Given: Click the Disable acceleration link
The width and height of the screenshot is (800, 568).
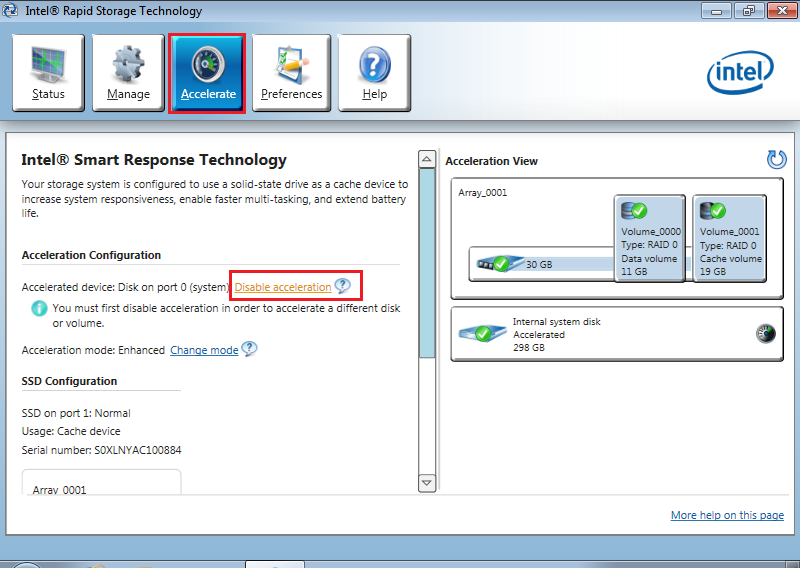Looking at the screenshot, I should [x=283, y=287].
